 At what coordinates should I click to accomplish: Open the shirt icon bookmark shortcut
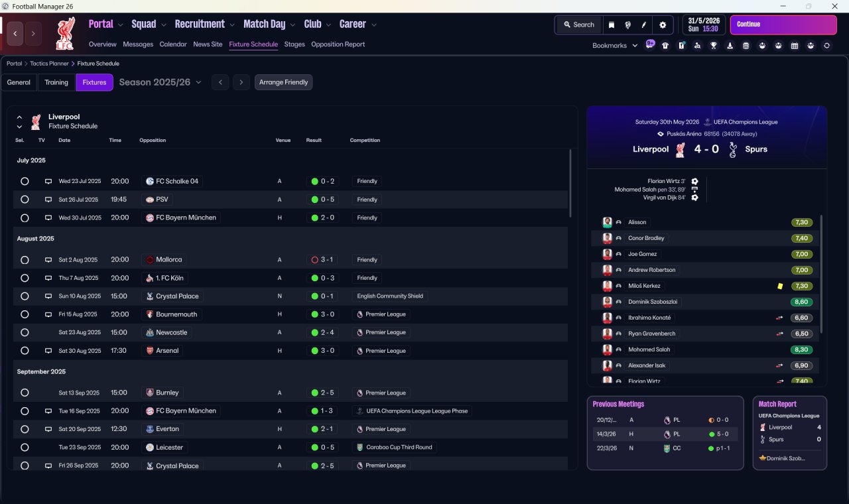point(665,46)
